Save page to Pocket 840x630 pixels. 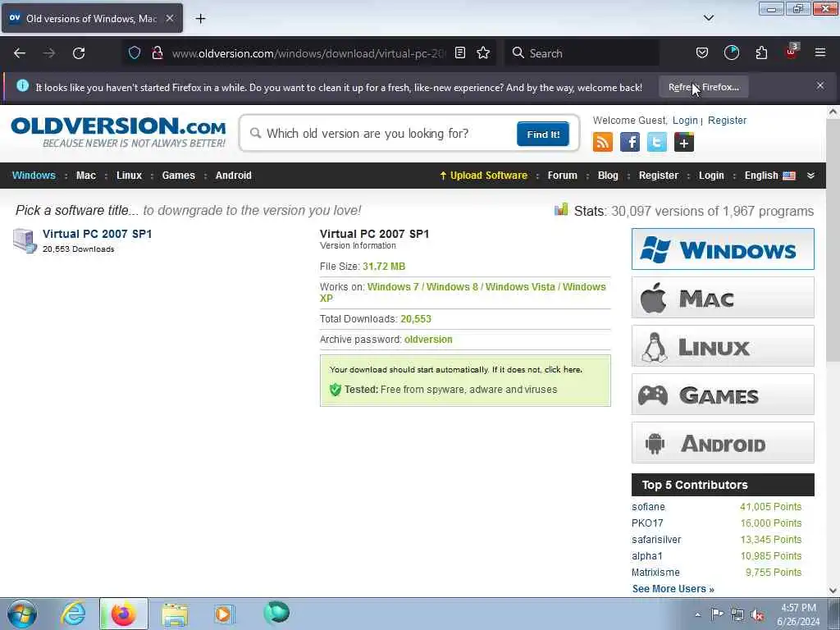pyautogui.click(x=702, y=53)
